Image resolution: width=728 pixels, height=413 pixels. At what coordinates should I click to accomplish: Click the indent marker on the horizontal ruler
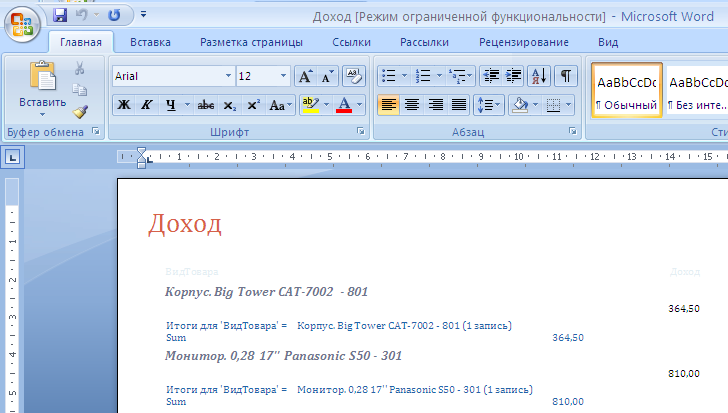[142, 157]
